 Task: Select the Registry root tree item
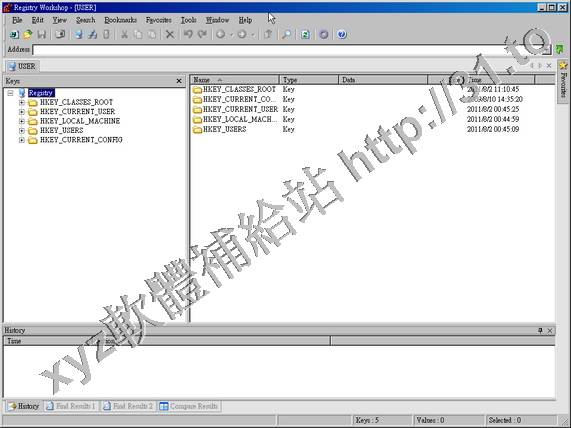[x=41, y=93]
